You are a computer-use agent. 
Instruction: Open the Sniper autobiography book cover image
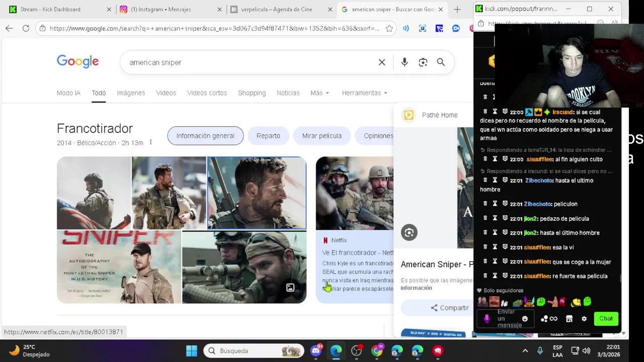pos(119,267)
